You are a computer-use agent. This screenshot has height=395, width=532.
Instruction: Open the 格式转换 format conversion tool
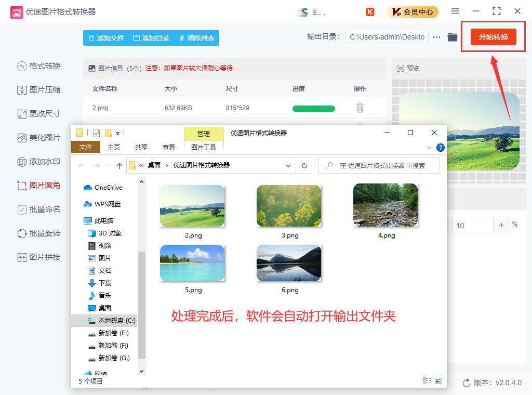point(38,66)
